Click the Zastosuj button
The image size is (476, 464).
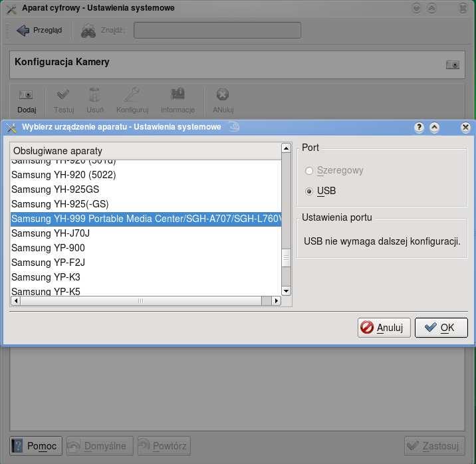tap(434, 446)
